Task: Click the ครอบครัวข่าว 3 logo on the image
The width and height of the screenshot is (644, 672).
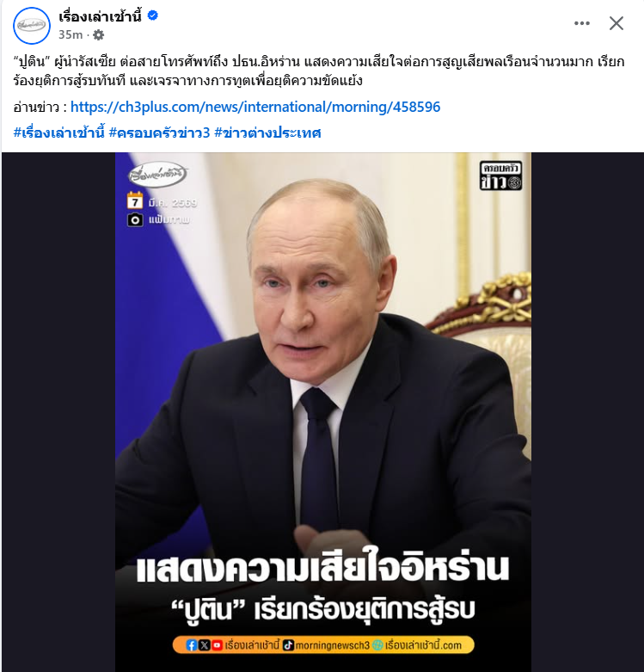Action: 500,176
